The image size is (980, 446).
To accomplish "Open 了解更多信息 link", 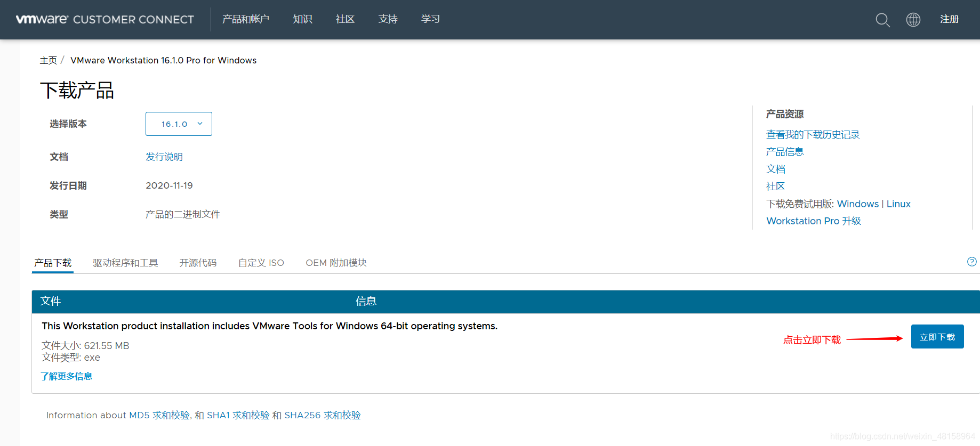I will coord(67,376).
